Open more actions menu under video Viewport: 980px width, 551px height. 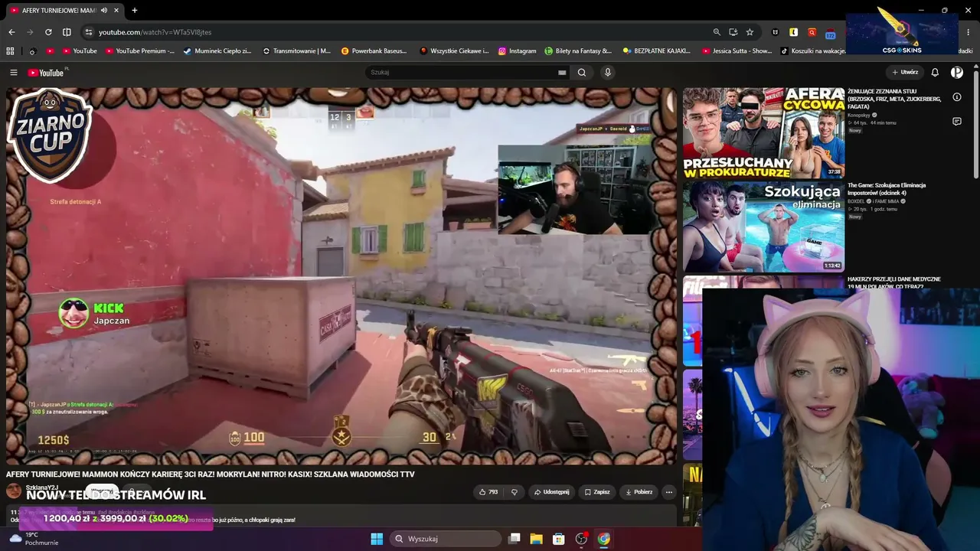[x=669, y=492]
